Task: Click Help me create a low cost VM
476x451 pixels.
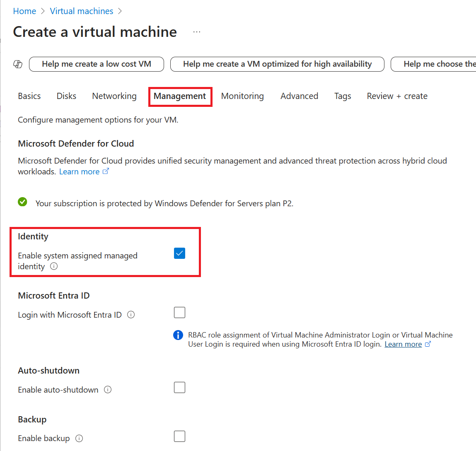Action: point(96,64)
